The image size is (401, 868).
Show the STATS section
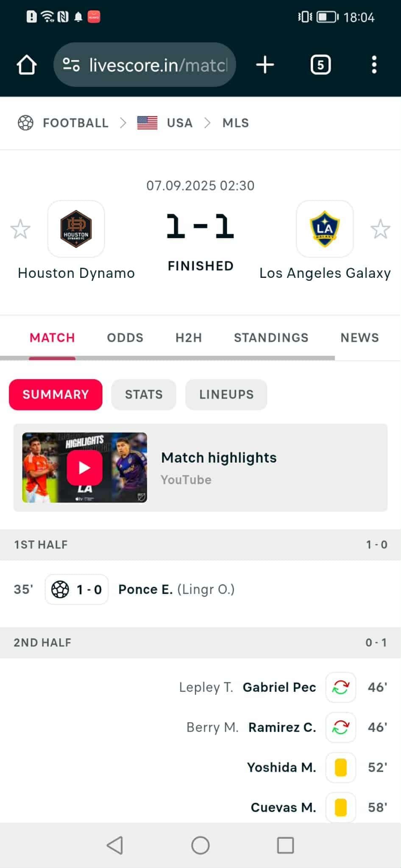pos(144,394)
